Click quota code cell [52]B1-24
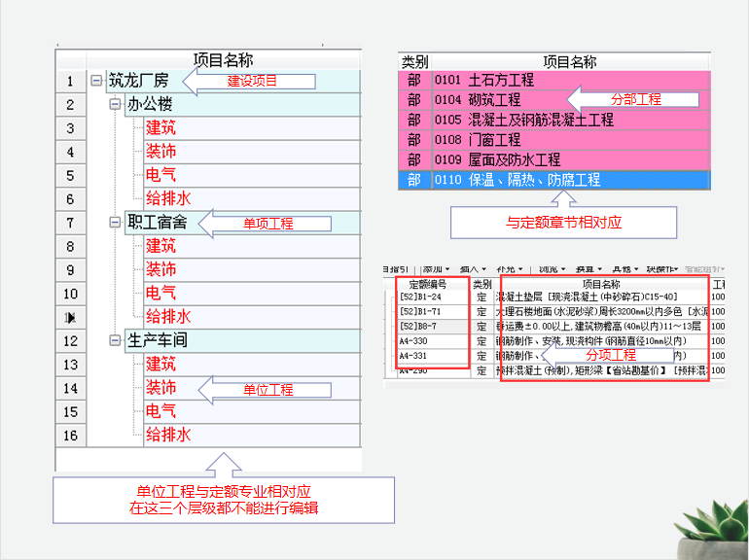Image resolution: width=749 pixels, height=560 pixels. click(x=422, y=297)
